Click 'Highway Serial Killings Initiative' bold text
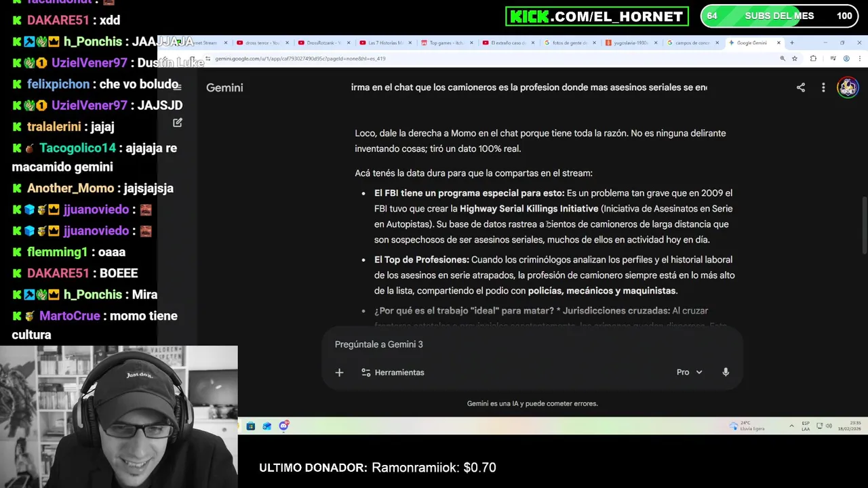Viewport: 868px width, 488px height. point(529,209)
